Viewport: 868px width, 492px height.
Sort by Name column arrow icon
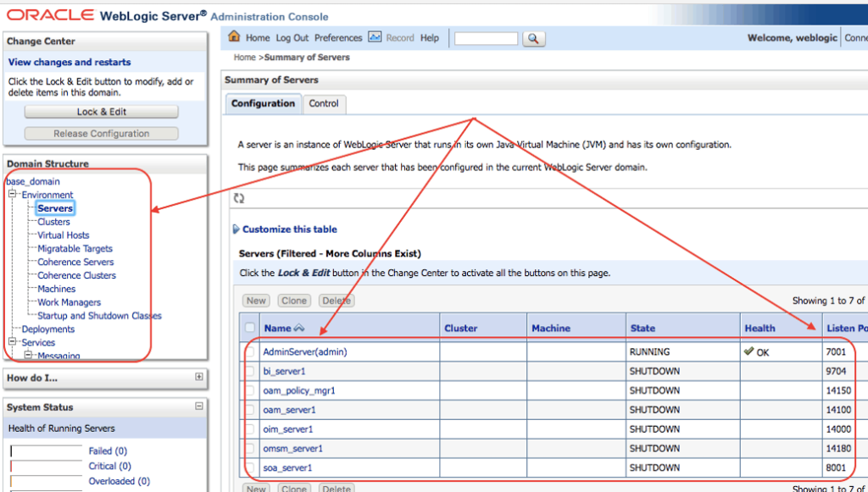click(x=299, y=328)
